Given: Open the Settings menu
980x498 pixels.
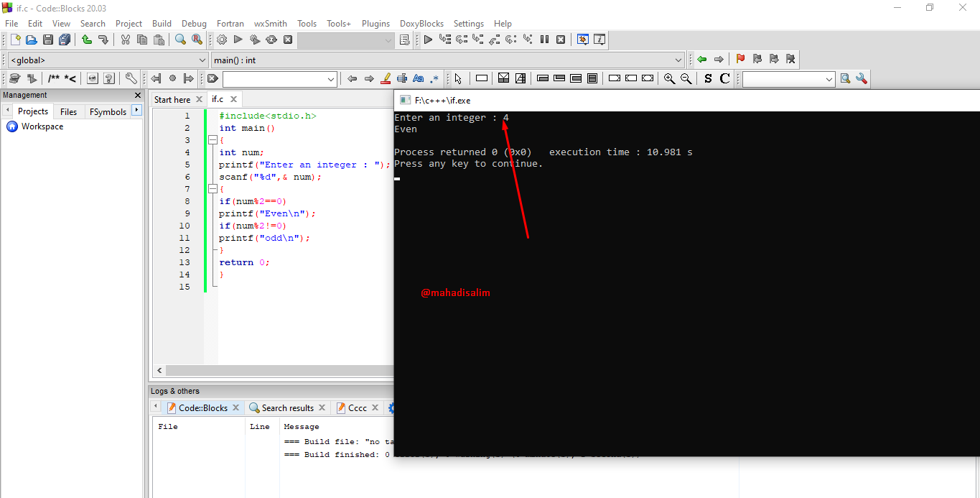Looking at the screenshot, I should point(469,23).
